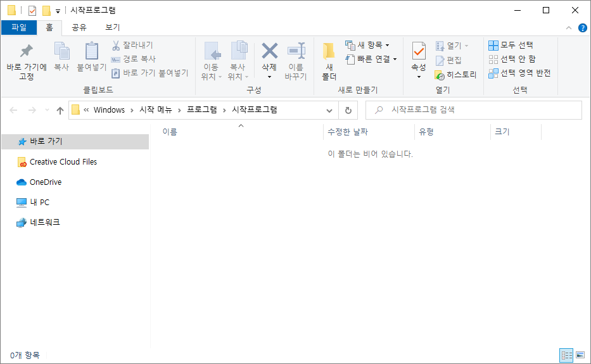Open Help via the blue question mark
The height and width of the screenshot is (364, 591).
point(582,28)
